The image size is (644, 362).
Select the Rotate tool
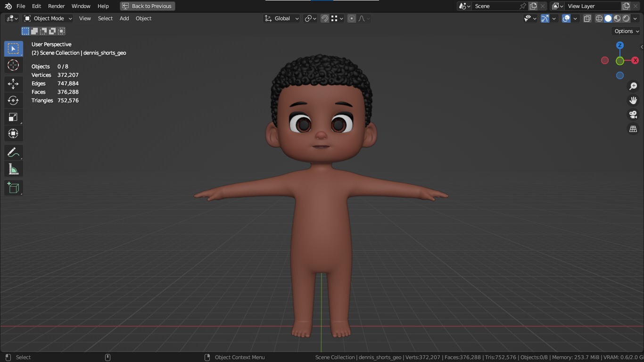13,100
